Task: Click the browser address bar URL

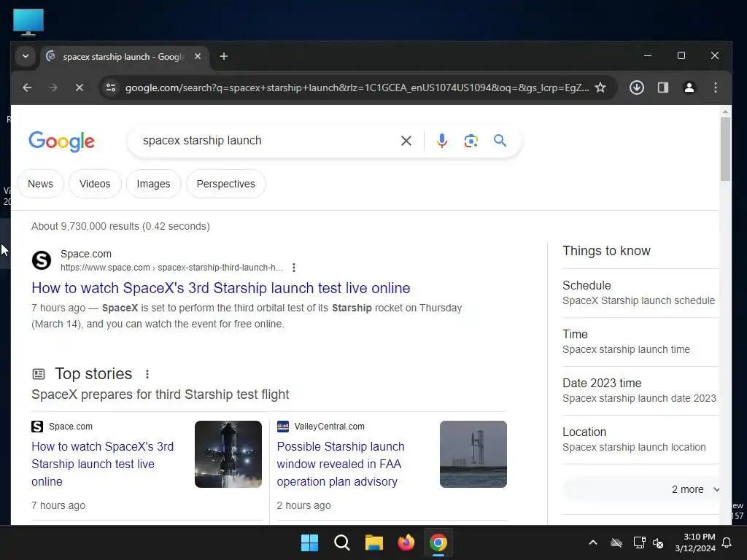Action: tap(357, 87)
